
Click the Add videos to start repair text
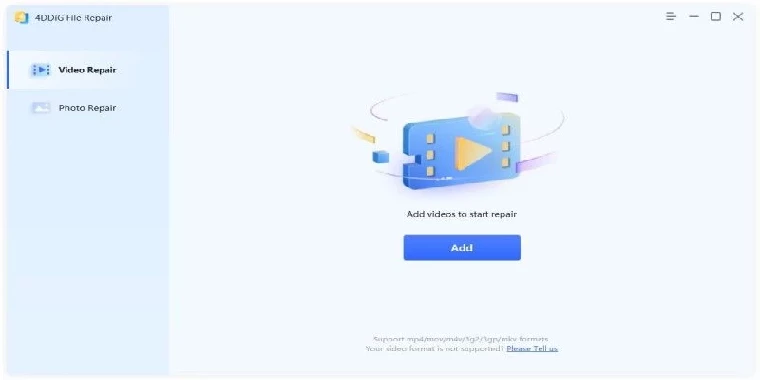click(461, 214)
